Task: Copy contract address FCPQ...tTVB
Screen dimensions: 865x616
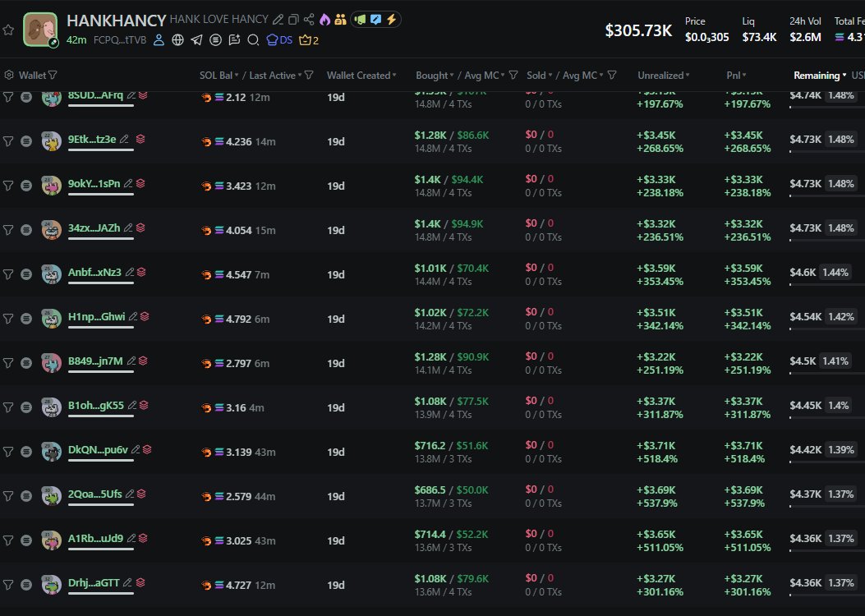Action: point(119,39)
